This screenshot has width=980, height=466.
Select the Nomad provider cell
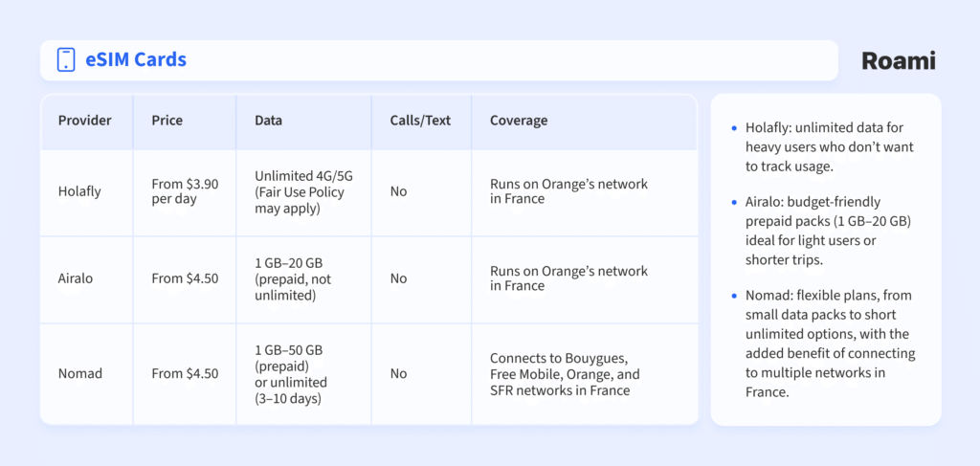[x=78, y=374]
